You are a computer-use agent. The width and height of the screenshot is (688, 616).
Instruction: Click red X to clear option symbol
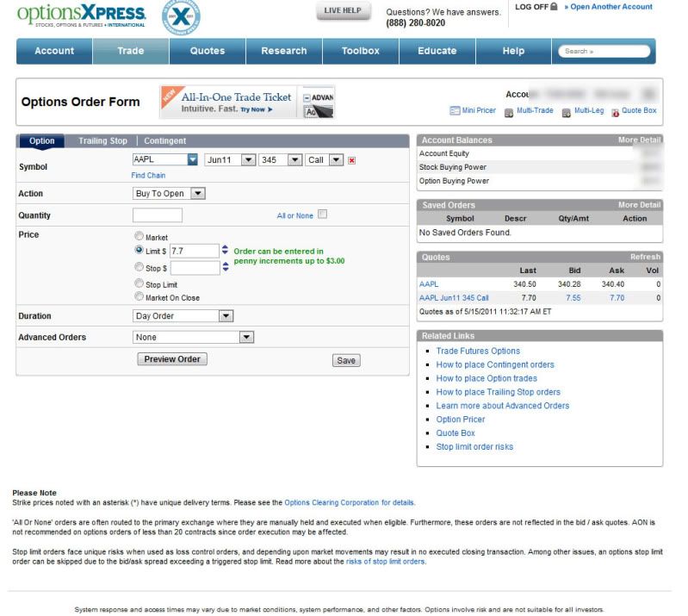tap(352, 161)
